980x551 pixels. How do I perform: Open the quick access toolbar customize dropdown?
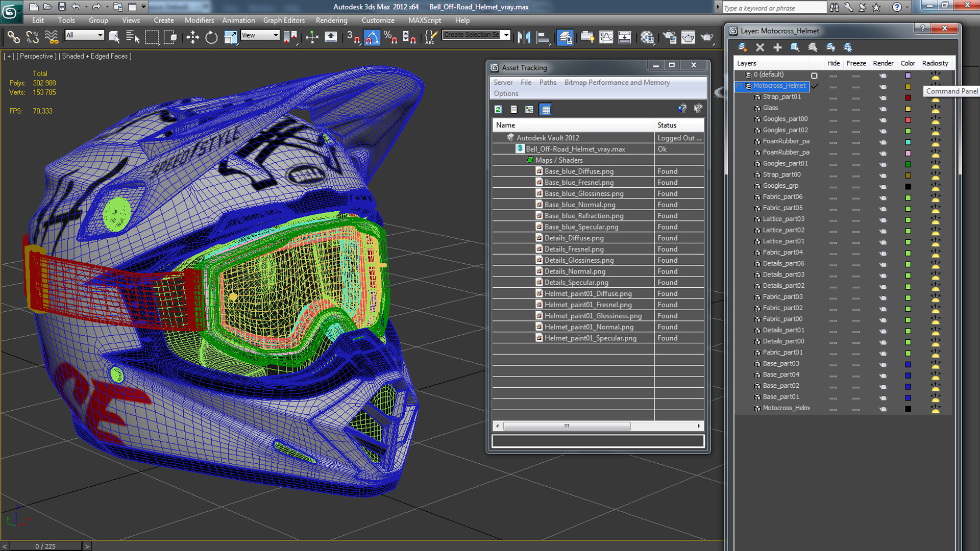click(x=144, y=7)
